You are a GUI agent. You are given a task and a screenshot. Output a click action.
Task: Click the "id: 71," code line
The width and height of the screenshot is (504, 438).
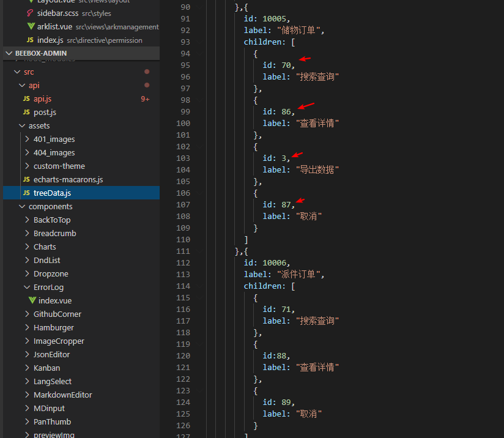pyautogui.click(x=279, y=310)
